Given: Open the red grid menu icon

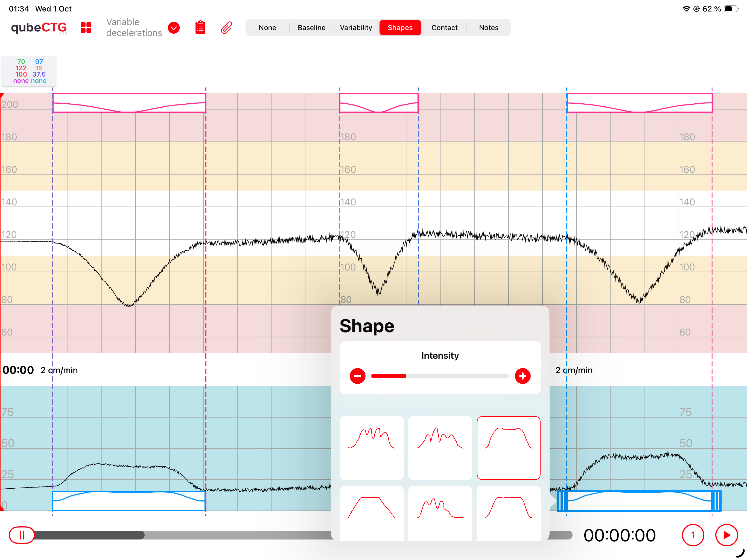Looking at the screenshot, I should 86,28.
